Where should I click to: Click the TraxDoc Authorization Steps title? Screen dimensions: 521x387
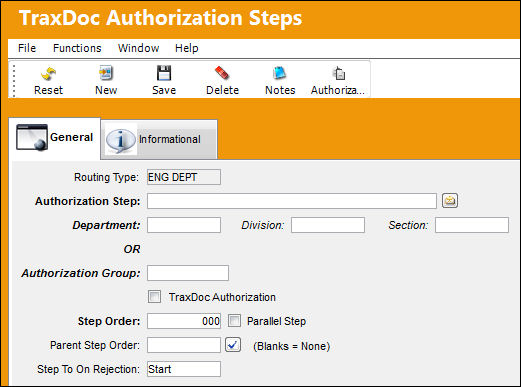coord(160,18)
